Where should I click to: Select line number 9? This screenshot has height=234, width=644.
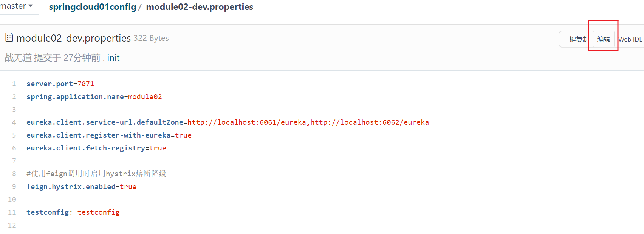point(14,187)
